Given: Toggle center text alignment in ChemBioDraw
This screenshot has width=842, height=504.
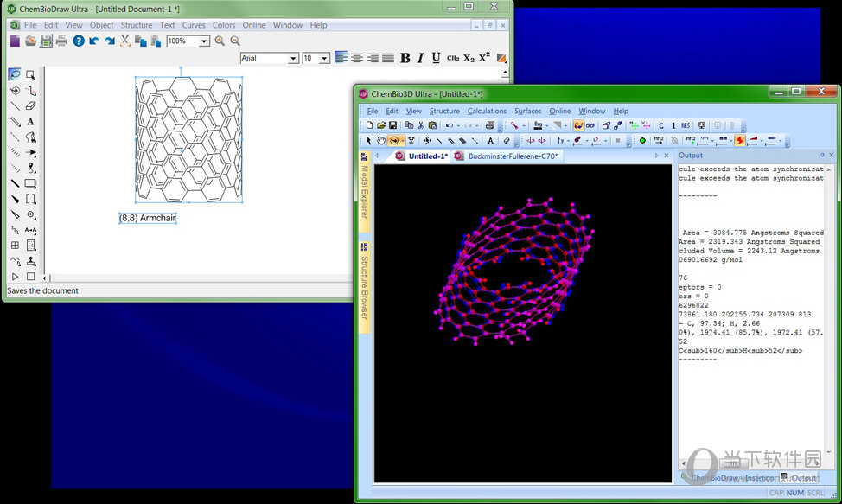Looking at the screenshot, I should [x=356, y=57].
